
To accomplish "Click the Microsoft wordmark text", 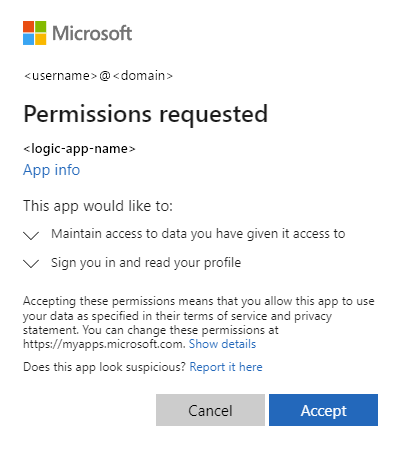I will point(92,33).
